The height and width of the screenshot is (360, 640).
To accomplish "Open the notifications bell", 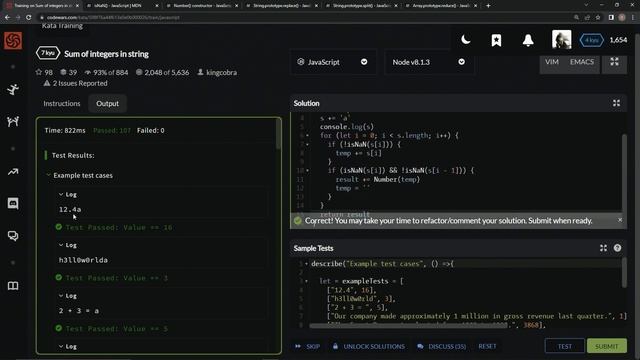I will [528, 40].
